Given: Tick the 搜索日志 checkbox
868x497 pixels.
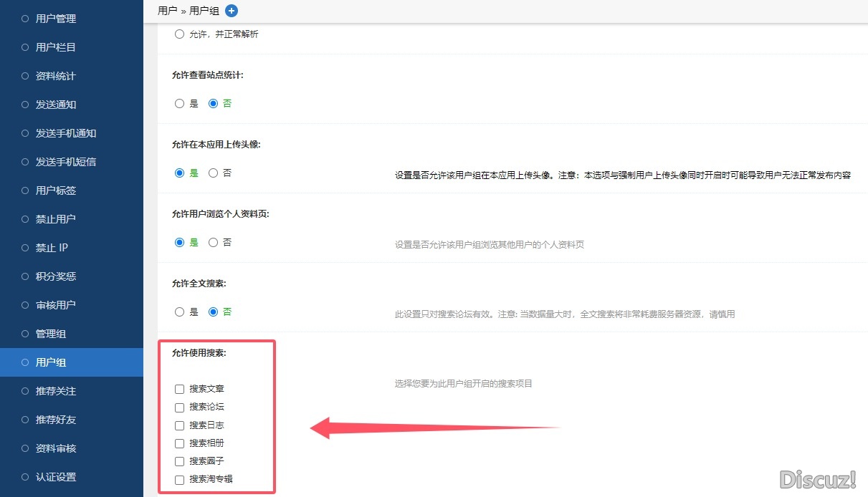Looking at the screenshot, I should (180, 425).
